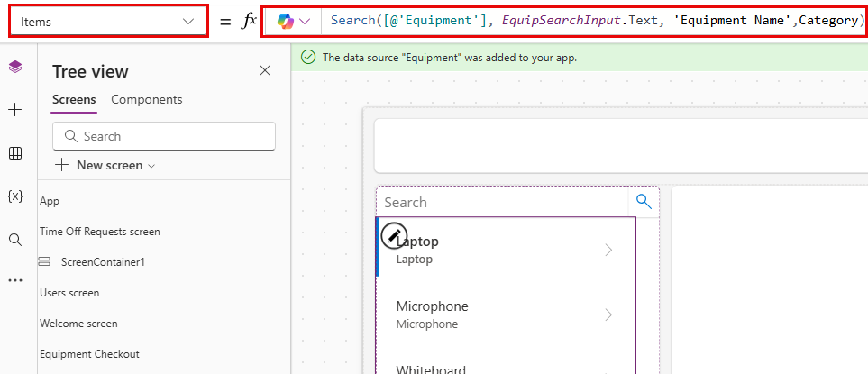Click the Insert plus icon in sidebar
The image size is (868, 374).
click(x=15, y=110)
